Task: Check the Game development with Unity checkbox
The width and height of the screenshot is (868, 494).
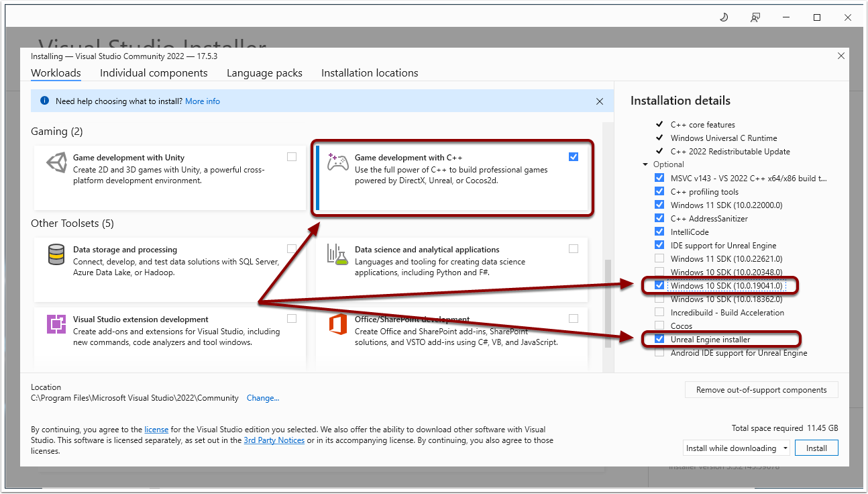Action: [292, 156]
